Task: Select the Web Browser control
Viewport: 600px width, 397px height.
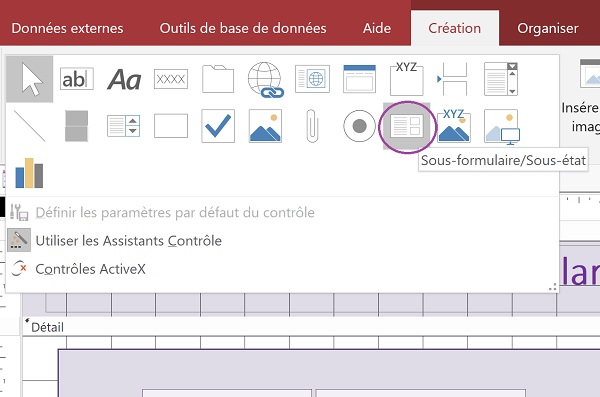Action: click(313, 79)
